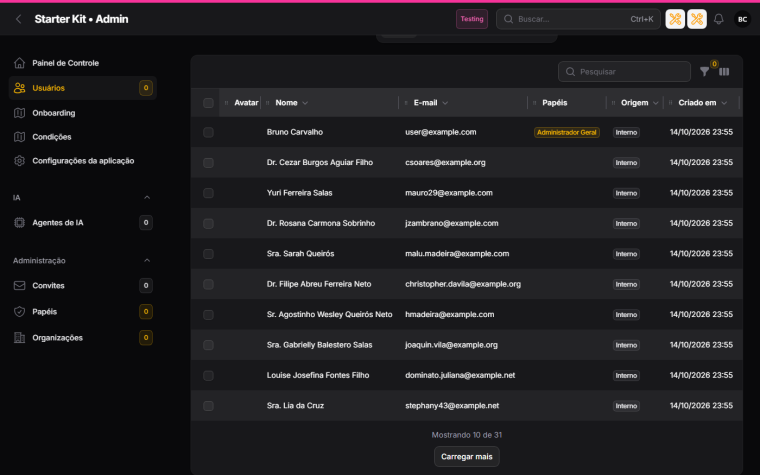Screen dimensions: 760x475
Task: Select the Sra. Lia da Cruz checkbox
Action: click(208, 406)
